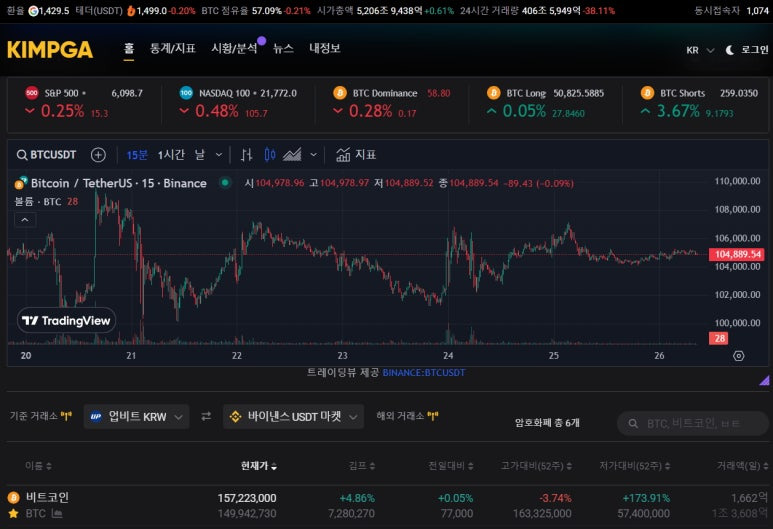Click the orange Bitcoin coin icon in the 비트코인 row
The image size is (773, 529).
(13, 497)
